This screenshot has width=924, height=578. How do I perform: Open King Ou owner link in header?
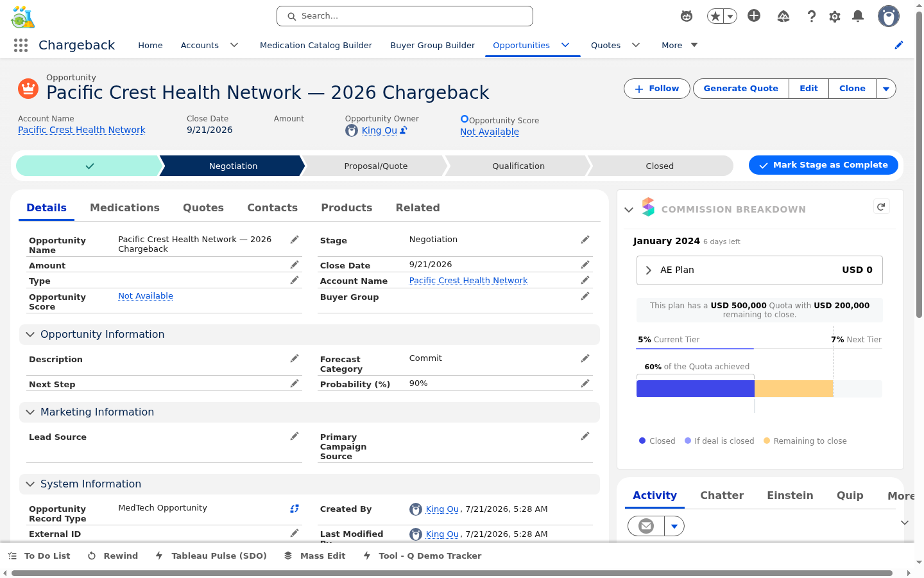click(x=379, y=130)
